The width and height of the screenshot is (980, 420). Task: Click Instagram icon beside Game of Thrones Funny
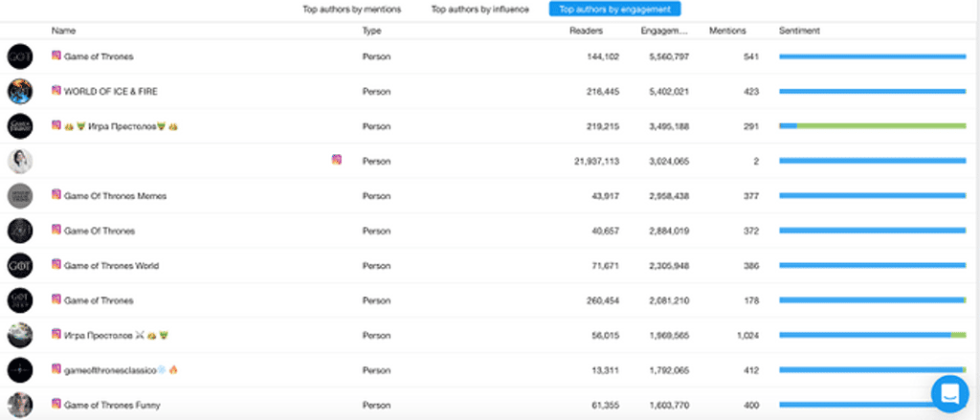click(x=56, y=404)
